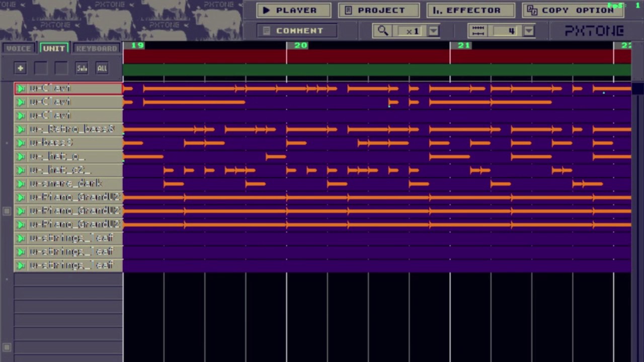Toggle All units playback button
Image resolution: width=644 pixels, height=362 pixels.
pyautogui.click(x=102, y=68)
